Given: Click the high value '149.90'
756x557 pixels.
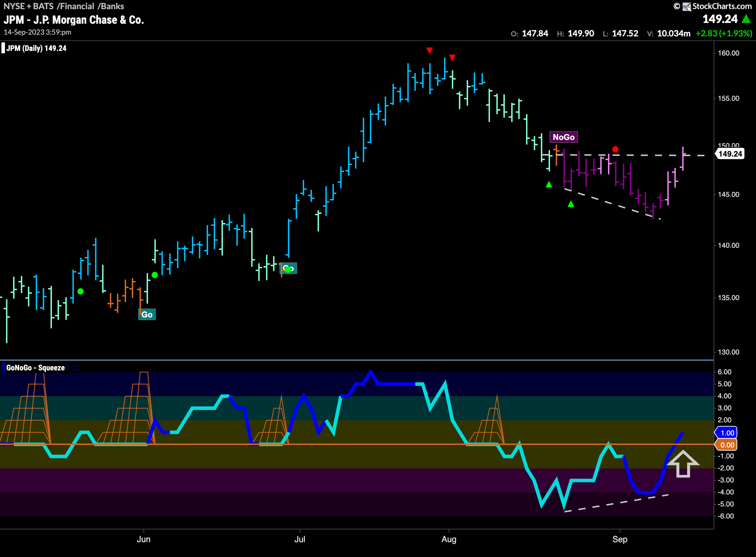Looking at the screenshot, I should pyautogui.click(x=581, y=34).
